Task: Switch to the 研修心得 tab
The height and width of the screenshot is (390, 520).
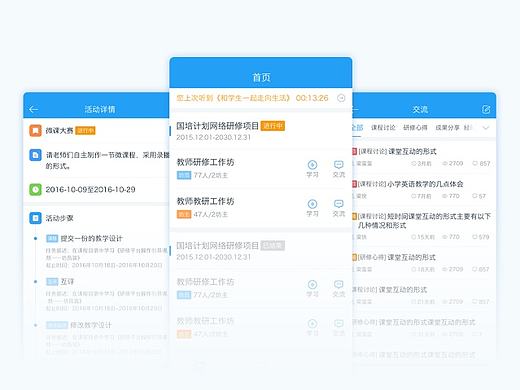Action: coord(415,128)
